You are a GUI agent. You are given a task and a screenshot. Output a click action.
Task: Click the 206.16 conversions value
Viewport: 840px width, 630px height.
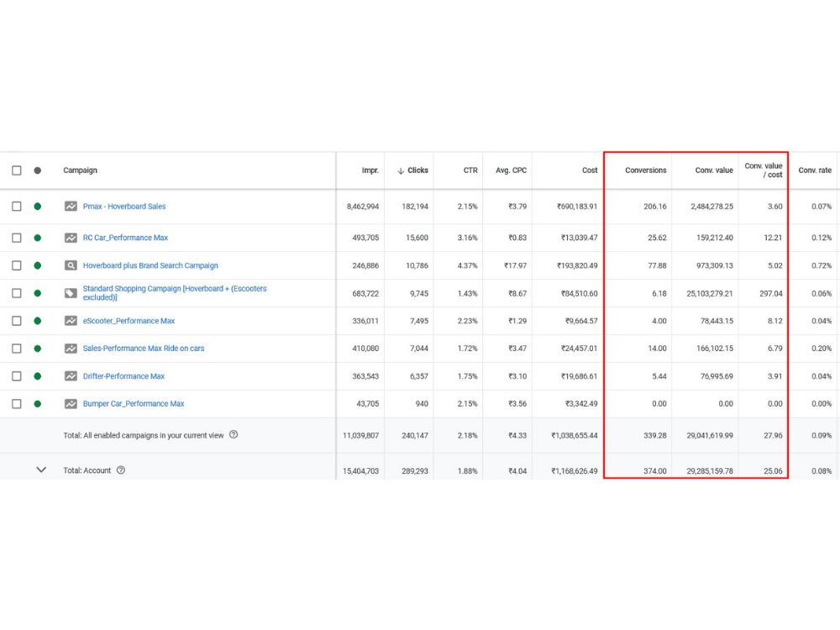pyautogui.click(x=655, y=207)
